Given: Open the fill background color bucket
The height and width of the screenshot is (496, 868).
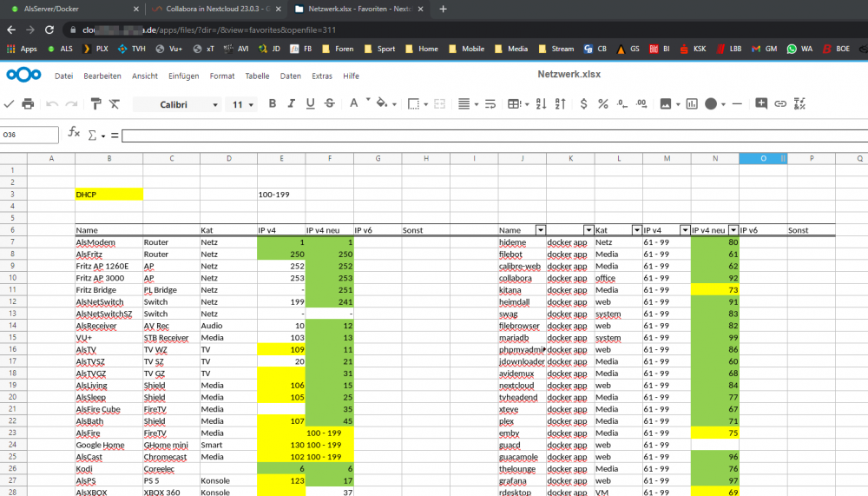Looking at the screenshot, I should [x=381, y=103].
